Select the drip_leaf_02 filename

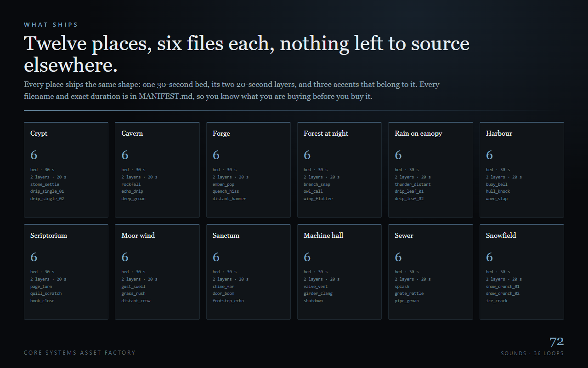point(409,199)
